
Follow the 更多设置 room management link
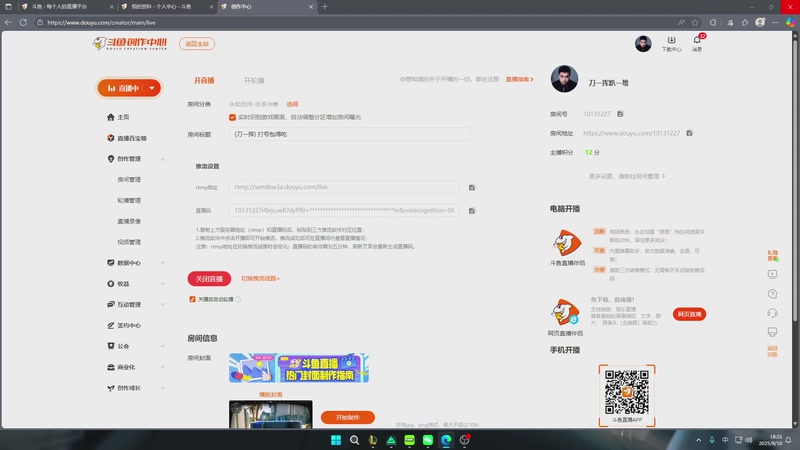(x=627, y=177)
